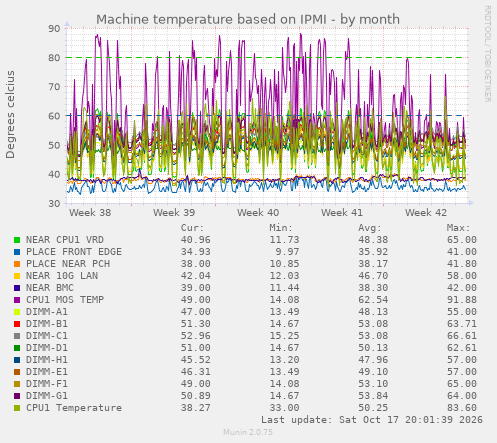Click the DIMM-B1 red swatch
Screen dimensions: 497x443
17,324
